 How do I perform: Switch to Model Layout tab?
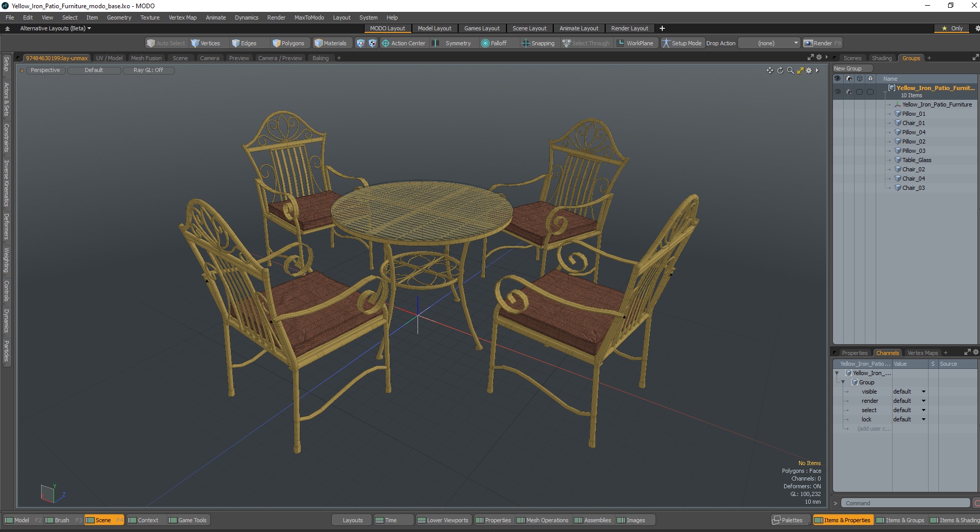click(434, 28)
